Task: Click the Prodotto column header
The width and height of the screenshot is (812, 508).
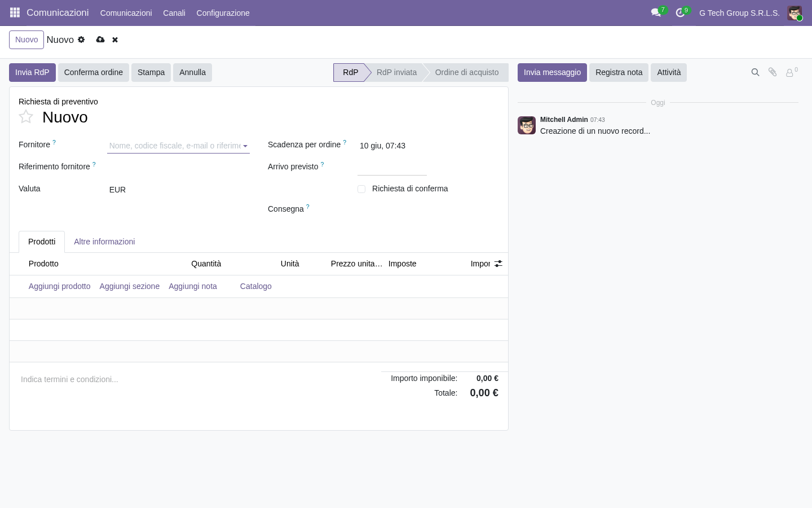Action: coord(43,264)
